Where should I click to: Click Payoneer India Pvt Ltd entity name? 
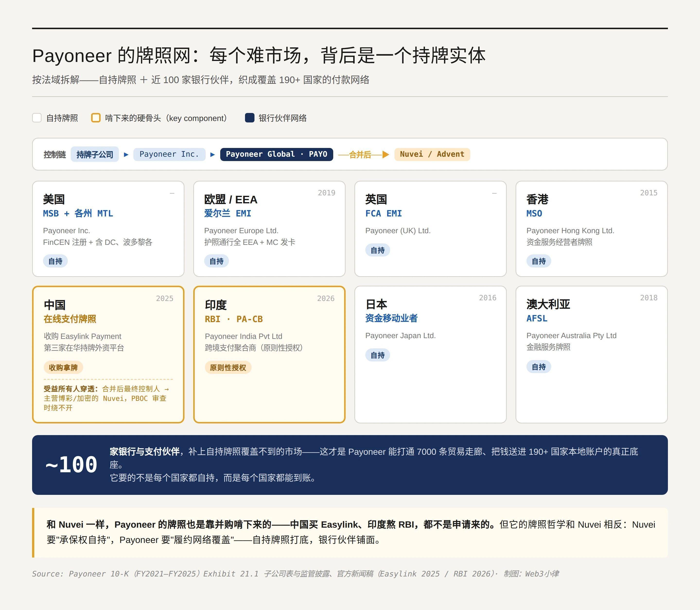click(x=244, y=336)
